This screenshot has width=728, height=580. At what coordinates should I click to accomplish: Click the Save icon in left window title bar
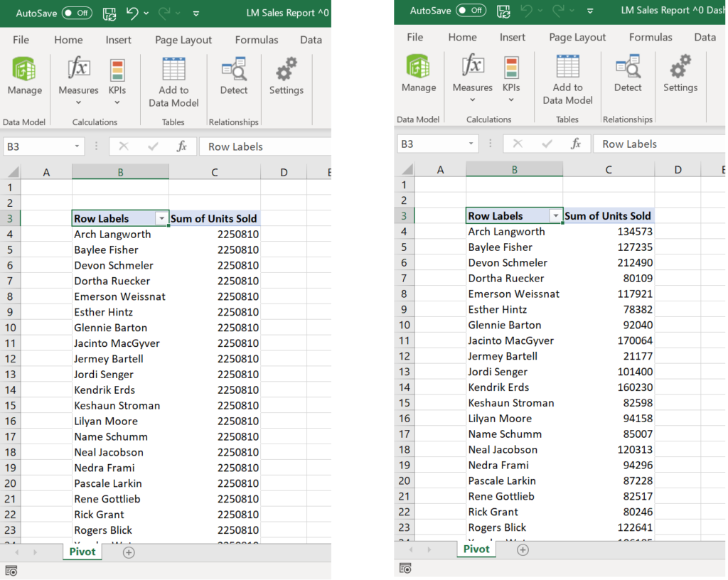point(109,13)
